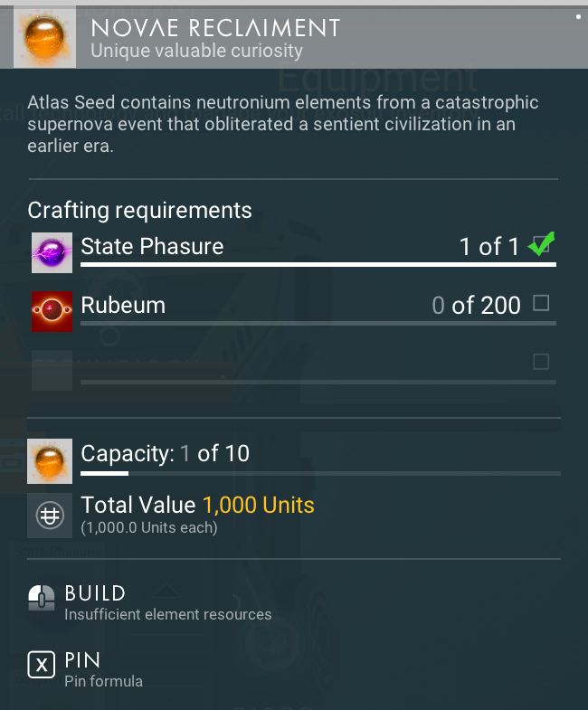Image resolution: width=588 pixels, height=710 pixels.
Task: Click the Capacity 1 of 10 progress bar
Action: 320,473
